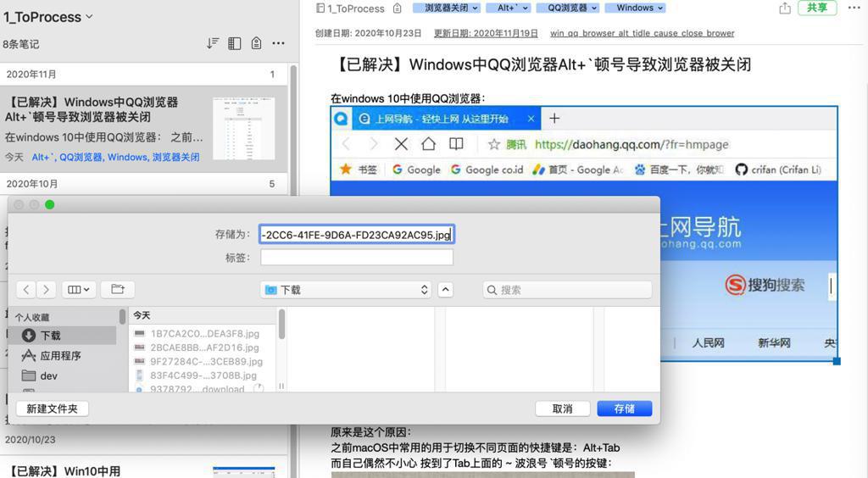Select 下载 in the sidebar favorites

62,336
